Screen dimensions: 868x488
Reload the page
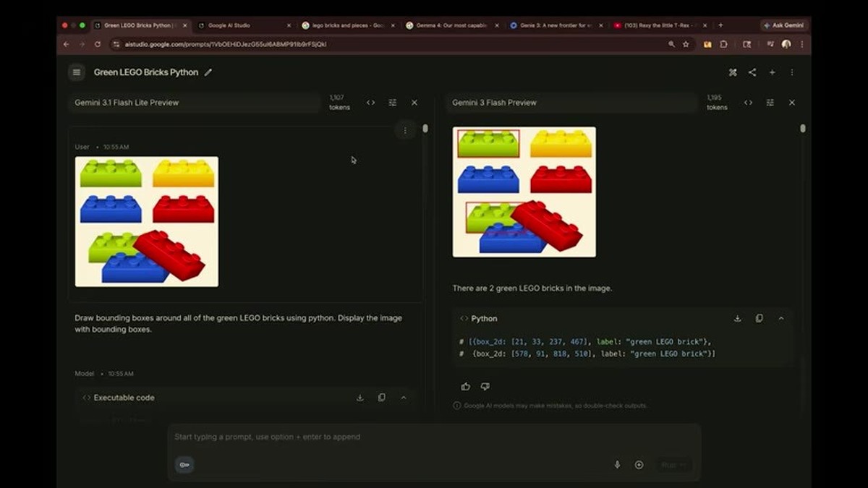click(x=98, y=44)
